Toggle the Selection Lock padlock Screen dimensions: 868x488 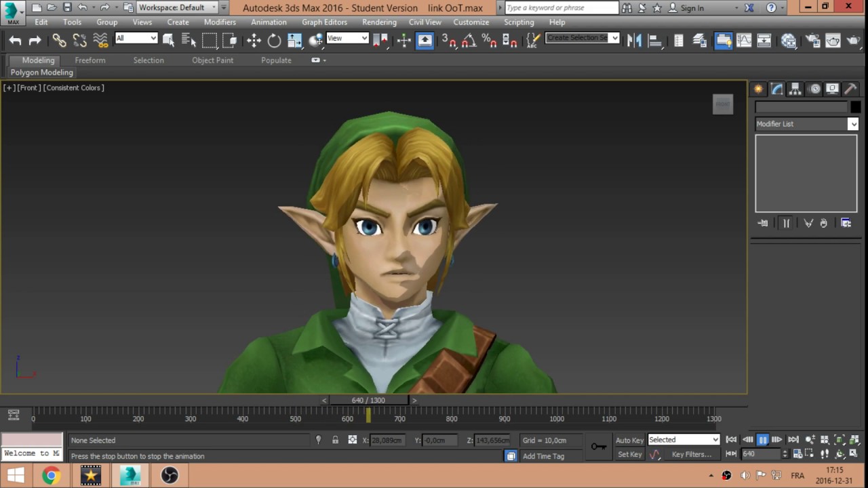[x=335, y=440]
